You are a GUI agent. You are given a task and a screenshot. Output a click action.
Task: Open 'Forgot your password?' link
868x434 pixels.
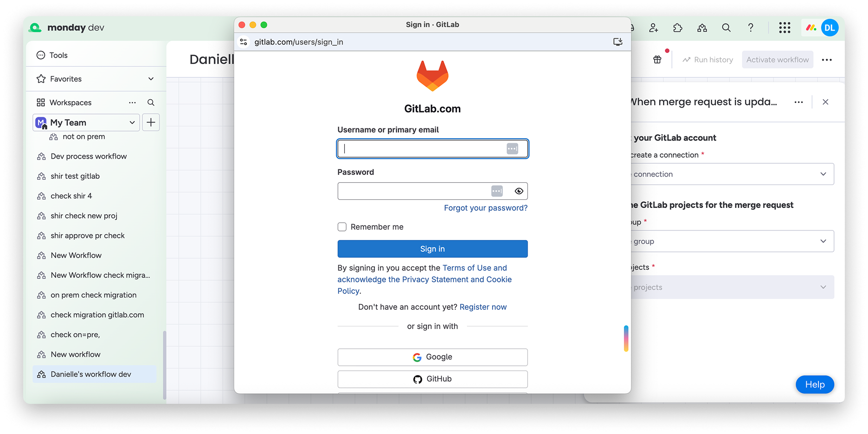tap(486, 208)
